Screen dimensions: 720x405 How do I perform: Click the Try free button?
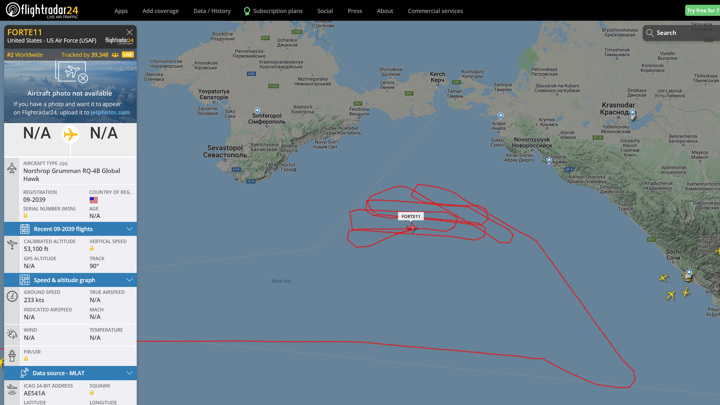click(x=702, y=10)
